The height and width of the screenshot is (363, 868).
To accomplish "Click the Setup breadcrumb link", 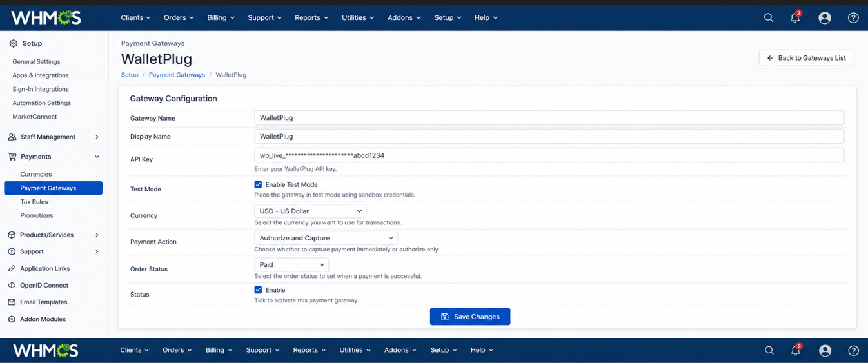I will coord(130,75).
